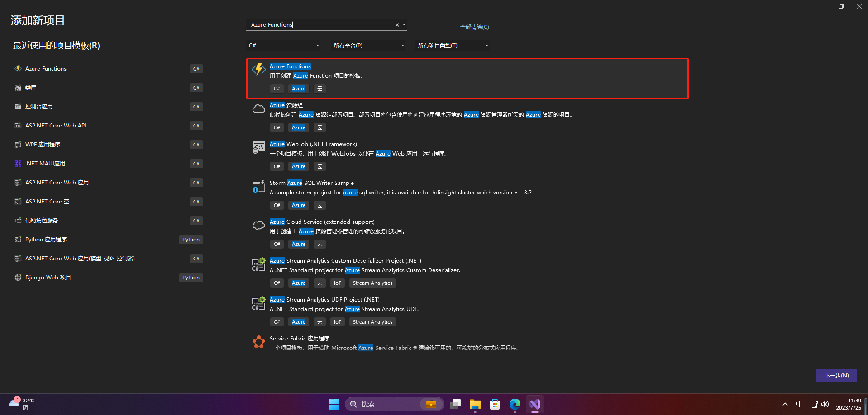Screen dimensions: 868x415
Task: Click 全部清除(C) to clear all filters
Action: pyautogui.click(x=474, y=27)
